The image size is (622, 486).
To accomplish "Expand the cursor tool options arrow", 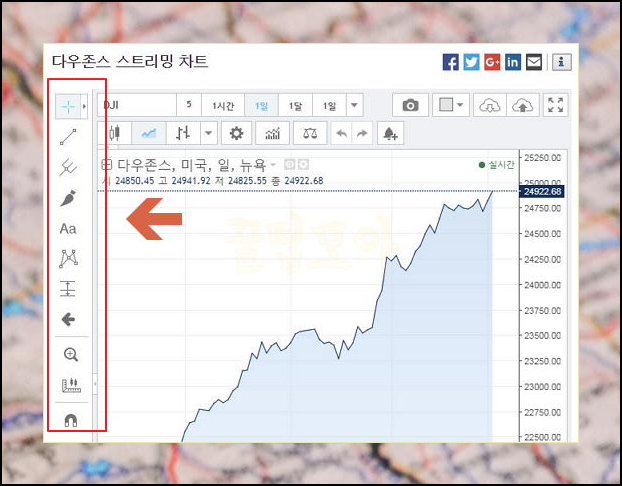I will (x=84, y=106).
